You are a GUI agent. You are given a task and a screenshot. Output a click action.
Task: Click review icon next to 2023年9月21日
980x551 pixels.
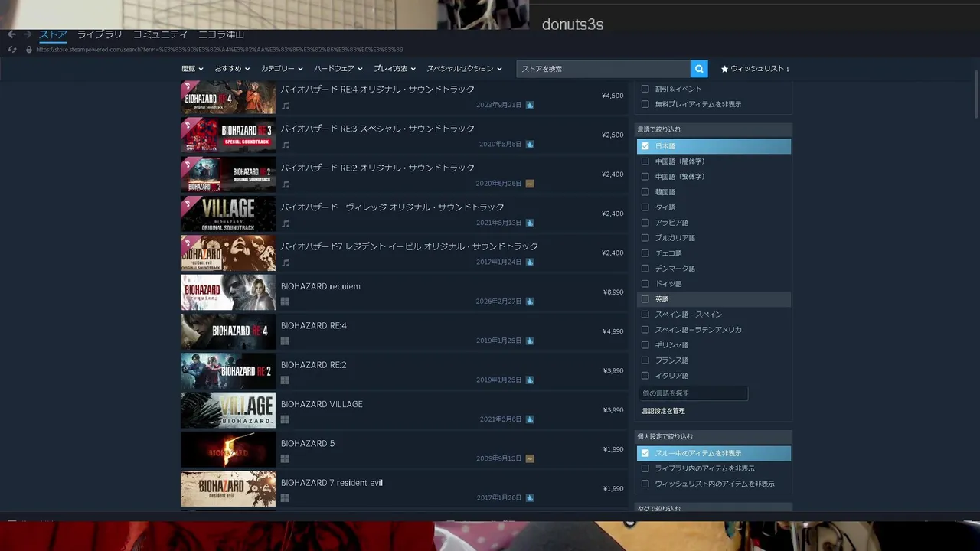point(530,105)
